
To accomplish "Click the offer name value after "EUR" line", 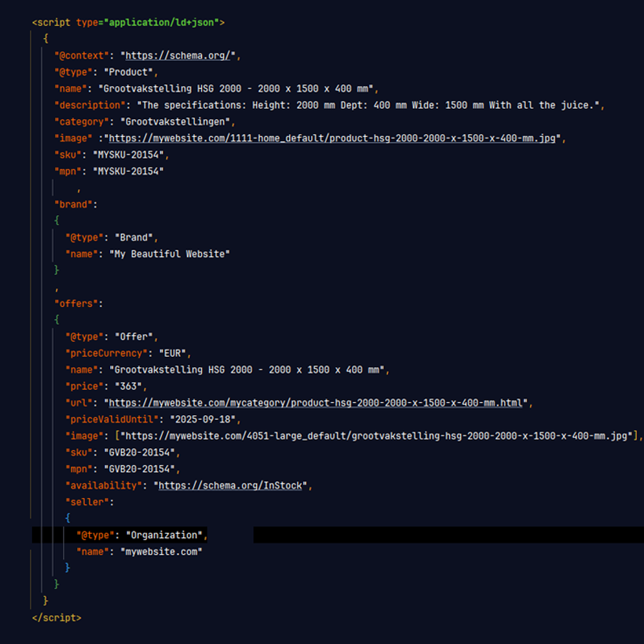I will 247,370.
